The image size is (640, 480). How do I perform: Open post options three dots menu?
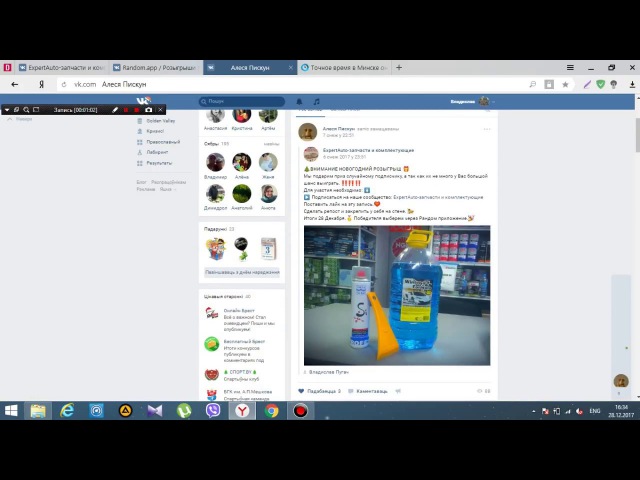click(487, 129)
